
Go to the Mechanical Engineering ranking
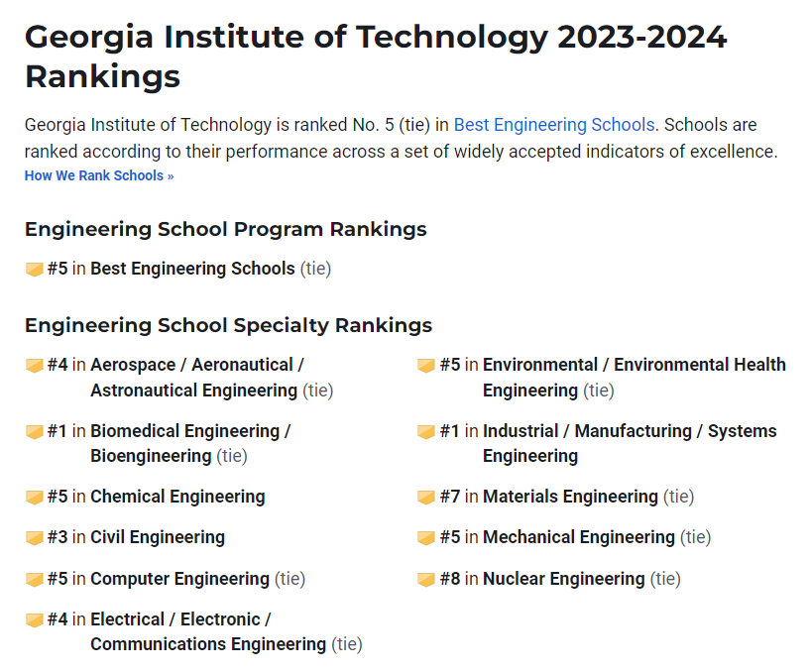tap(578, 537)
